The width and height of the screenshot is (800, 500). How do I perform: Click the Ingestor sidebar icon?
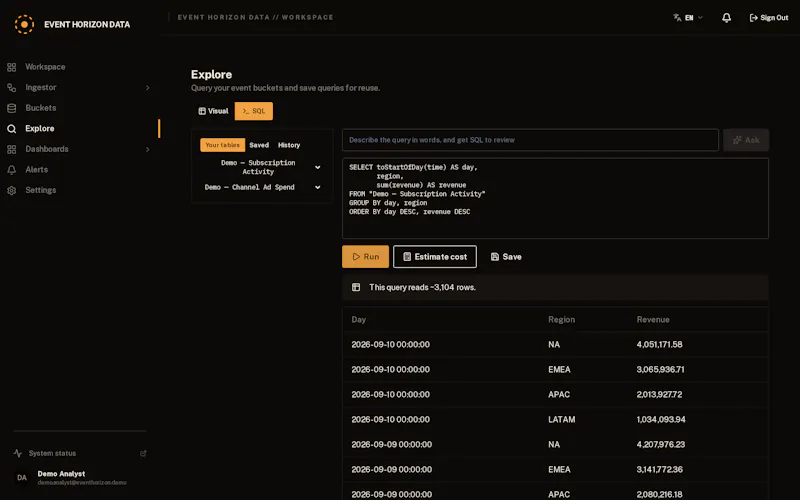click(11, 88)
